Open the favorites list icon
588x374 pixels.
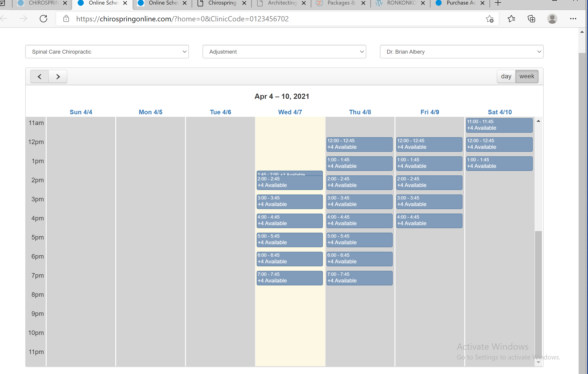[511, 19]
